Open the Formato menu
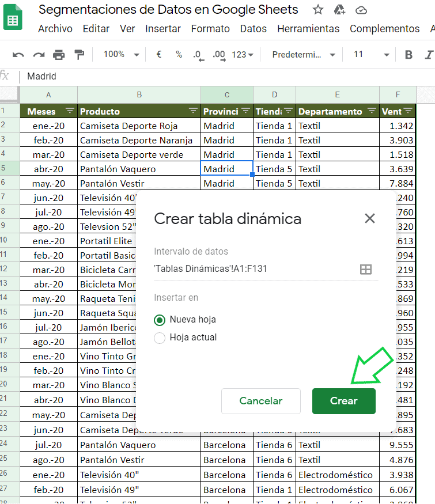435x504 pixels. [210, 29]
